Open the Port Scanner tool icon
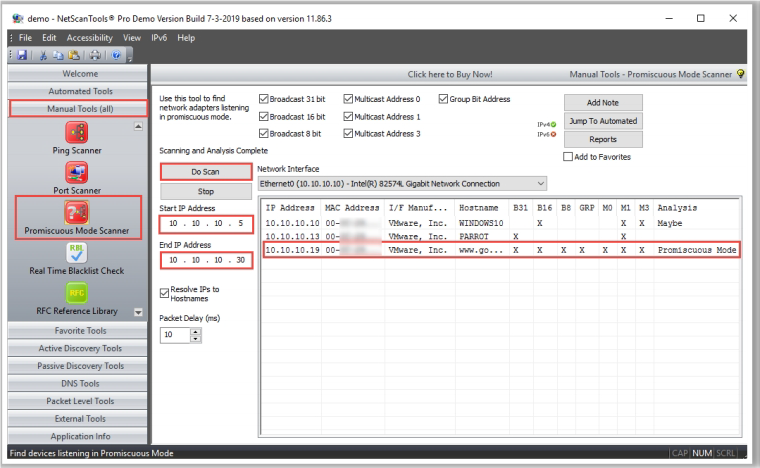 click(x=77, y=172)
